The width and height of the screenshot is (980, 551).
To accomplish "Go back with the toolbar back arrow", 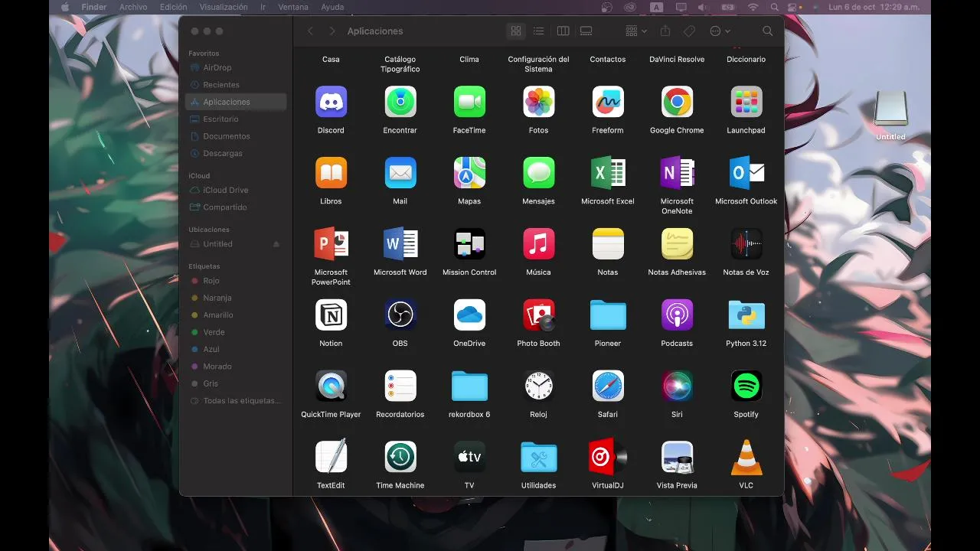I will pos(310,31).
